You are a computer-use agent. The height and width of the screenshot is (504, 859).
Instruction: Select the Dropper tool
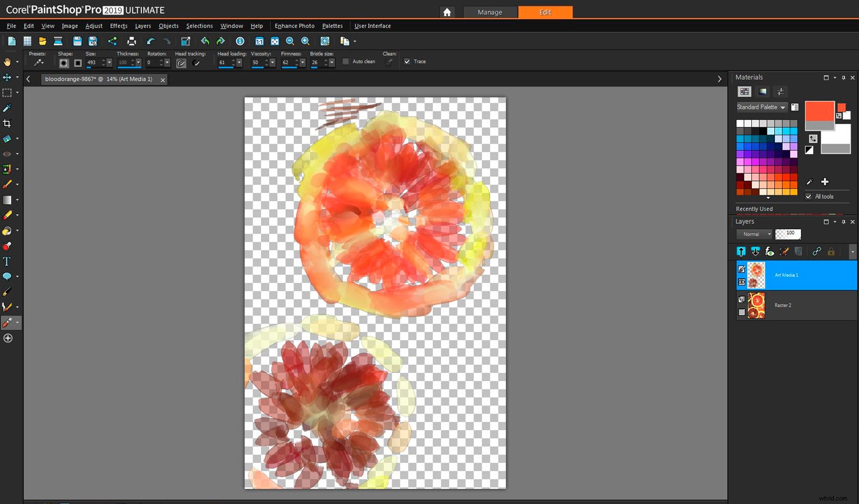coord(7,108)
